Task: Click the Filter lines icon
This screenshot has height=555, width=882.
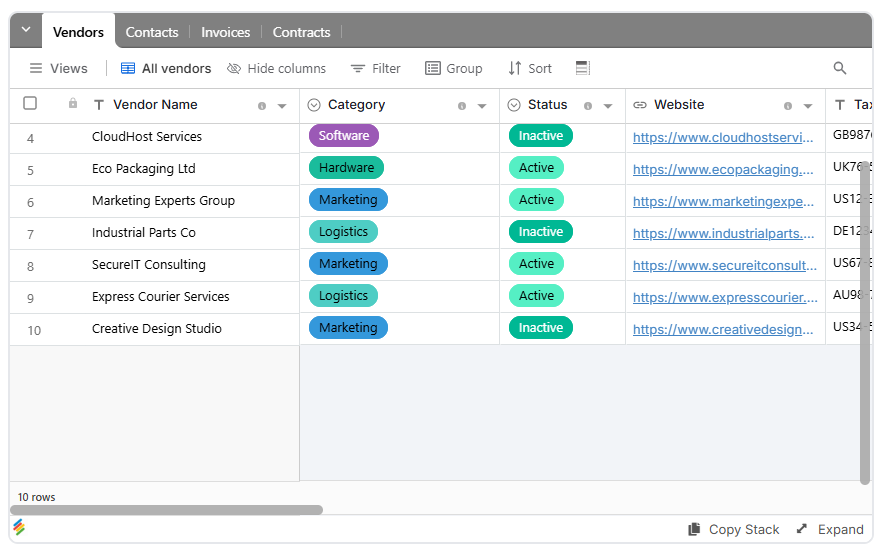Action: 358,68
